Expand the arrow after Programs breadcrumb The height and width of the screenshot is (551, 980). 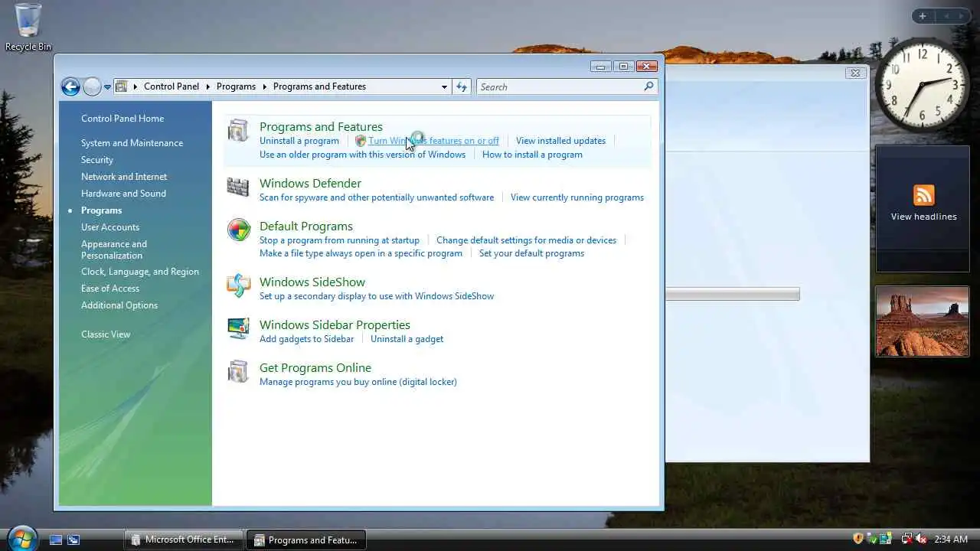pos(265,86)
